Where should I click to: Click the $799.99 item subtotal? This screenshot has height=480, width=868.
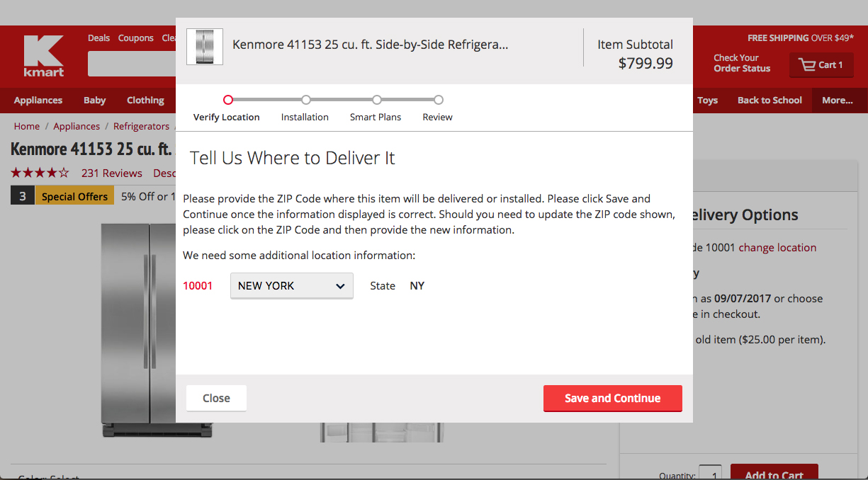(x=646, y=63)
